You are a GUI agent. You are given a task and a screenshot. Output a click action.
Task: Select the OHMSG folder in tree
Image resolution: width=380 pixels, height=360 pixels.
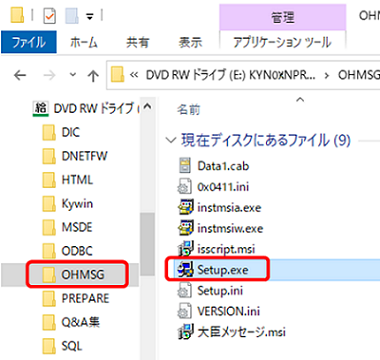(x=77, y=275)
